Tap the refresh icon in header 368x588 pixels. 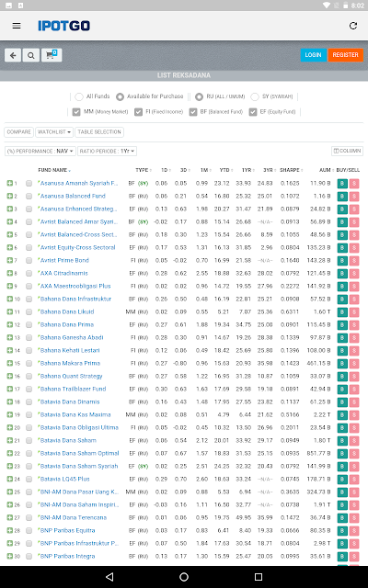[x=353, y=26]
